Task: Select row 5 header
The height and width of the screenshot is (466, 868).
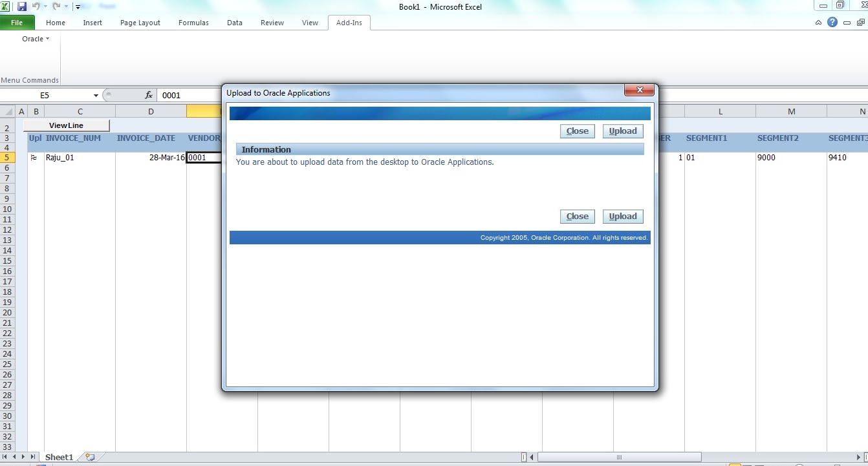Action: 8,157
